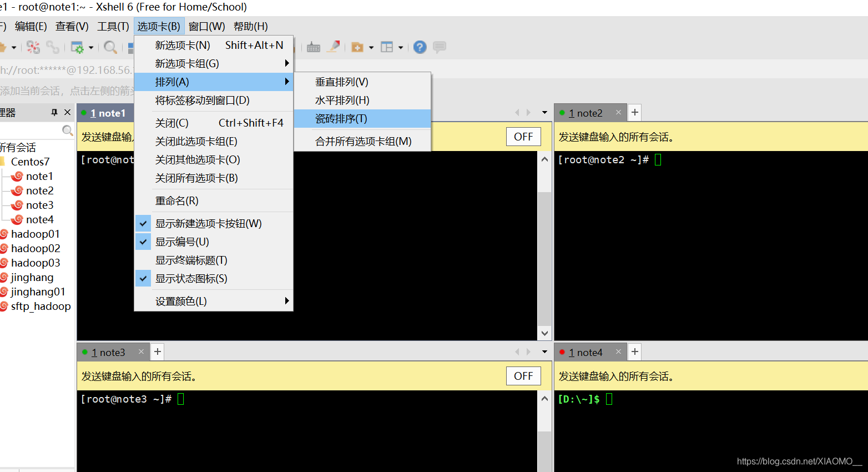Select hadoop01 session in tree
Viewport: 868px width, 472px height.
click(34, 234)
